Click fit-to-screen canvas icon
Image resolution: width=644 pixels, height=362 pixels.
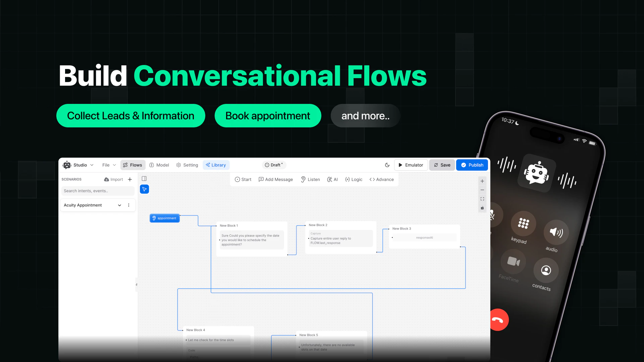(x=482, y=199)
